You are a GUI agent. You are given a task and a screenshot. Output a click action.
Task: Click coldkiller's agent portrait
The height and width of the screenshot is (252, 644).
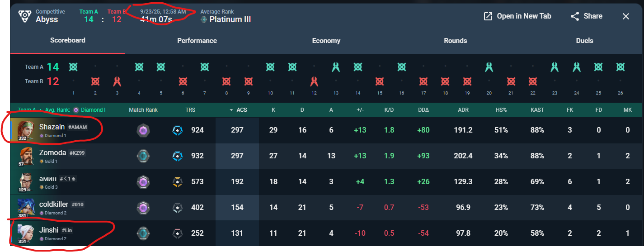(x=25, y=208)
